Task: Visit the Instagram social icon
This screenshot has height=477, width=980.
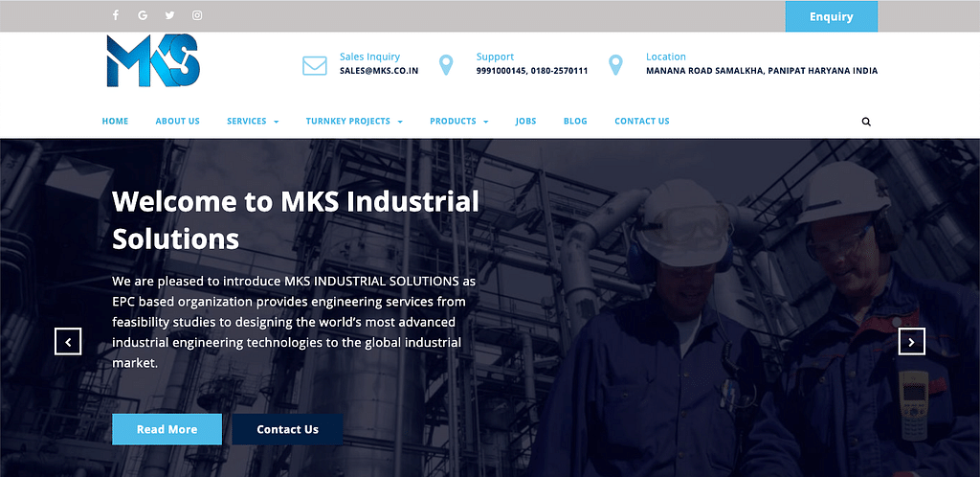Action: coord(197,15)
